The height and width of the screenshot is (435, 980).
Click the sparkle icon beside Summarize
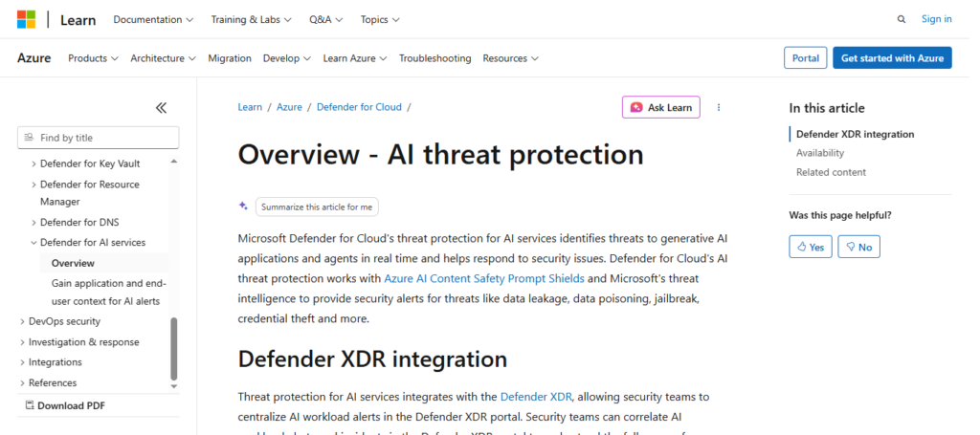(x=244, y=206)
